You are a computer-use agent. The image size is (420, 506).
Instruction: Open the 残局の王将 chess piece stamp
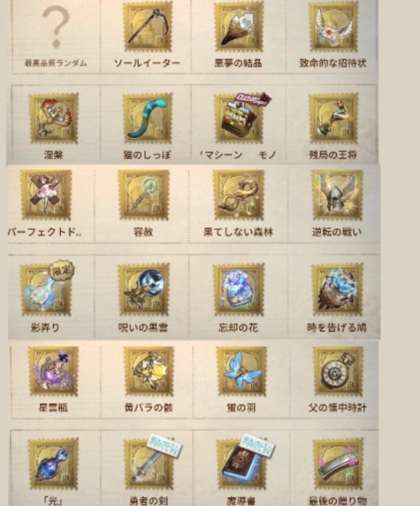click(x=334, y=118)
